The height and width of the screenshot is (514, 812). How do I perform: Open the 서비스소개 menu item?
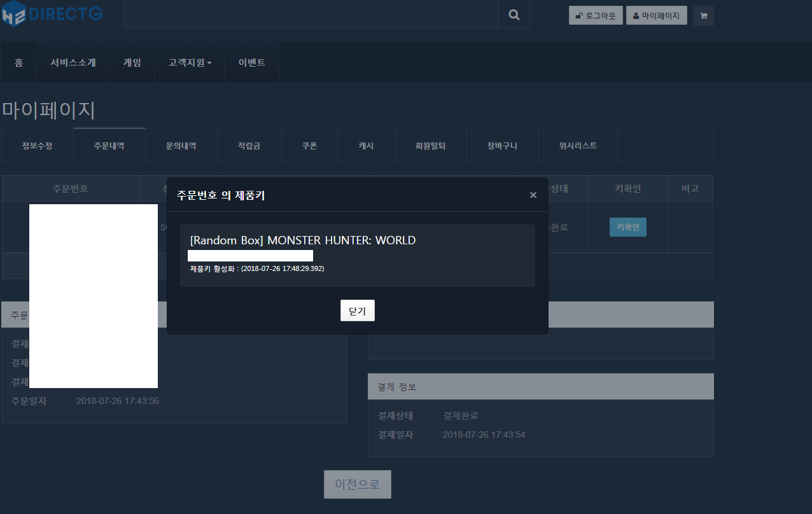coord(73,62)
